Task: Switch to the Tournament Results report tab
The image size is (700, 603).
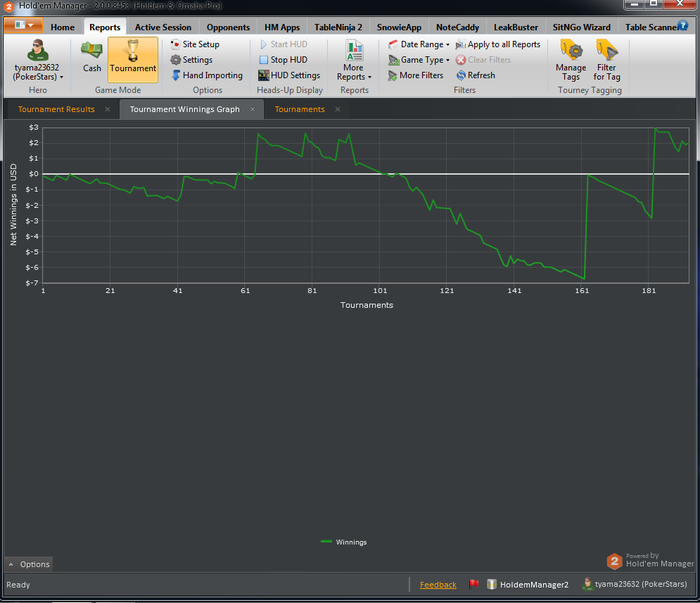Action: coord(56,109)
